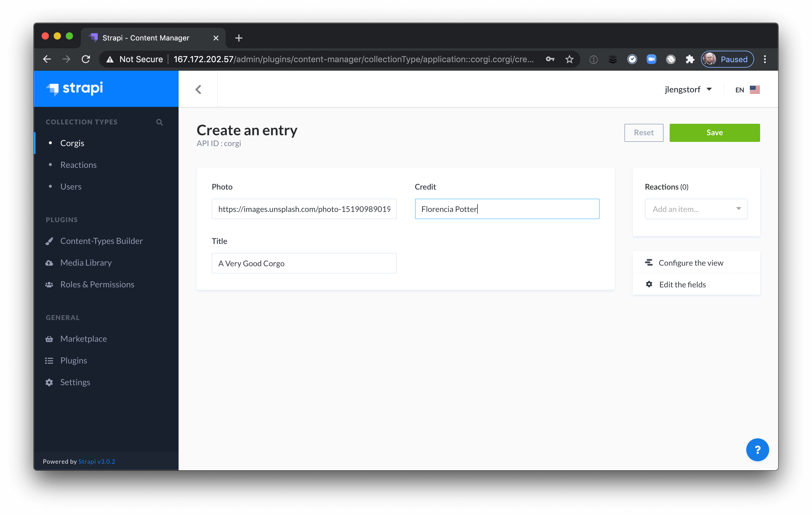Open Plugins in General section
Screen dimensions: 812x515
pyautogui.click(x=74, y=360)
